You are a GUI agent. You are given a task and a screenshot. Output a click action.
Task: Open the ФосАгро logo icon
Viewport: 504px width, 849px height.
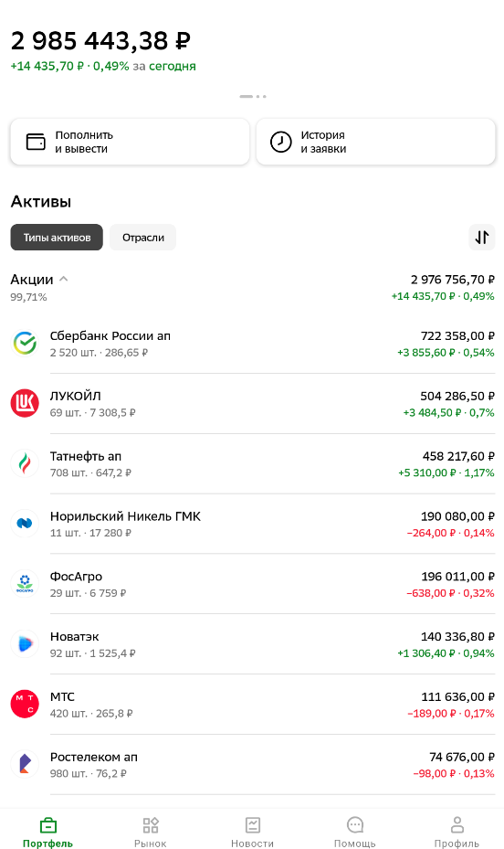tap(25, 584)
